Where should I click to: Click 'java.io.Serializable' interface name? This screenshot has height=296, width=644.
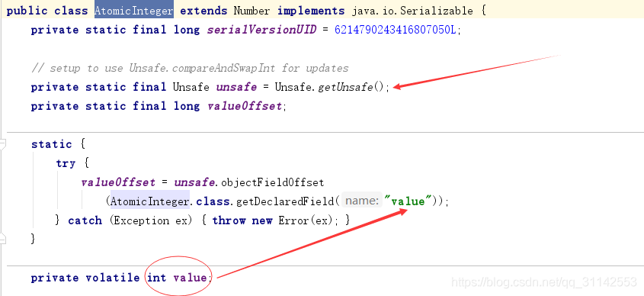(x=412, y=11)
